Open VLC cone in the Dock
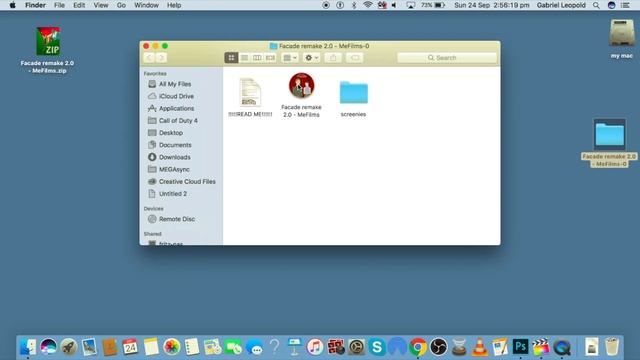 pos(480,347)
